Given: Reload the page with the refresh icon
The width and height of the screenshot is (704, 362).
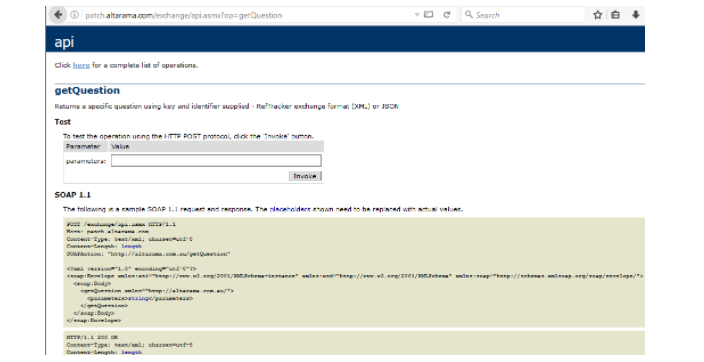Looking at the screenshot, I should point(447,15).
